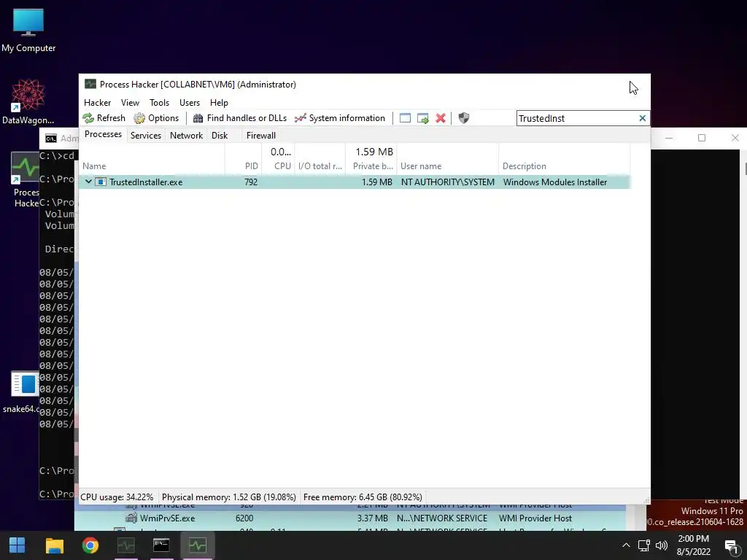Click PID 792 cell
This screenshot has width=747, height=560.
(251, 182)
